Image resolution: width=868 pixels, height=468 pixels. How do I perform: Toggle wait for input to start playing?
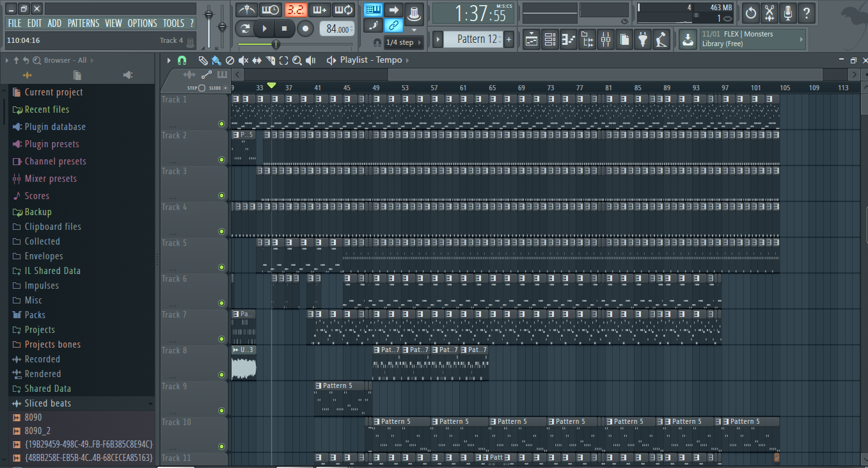coord(271,10)
